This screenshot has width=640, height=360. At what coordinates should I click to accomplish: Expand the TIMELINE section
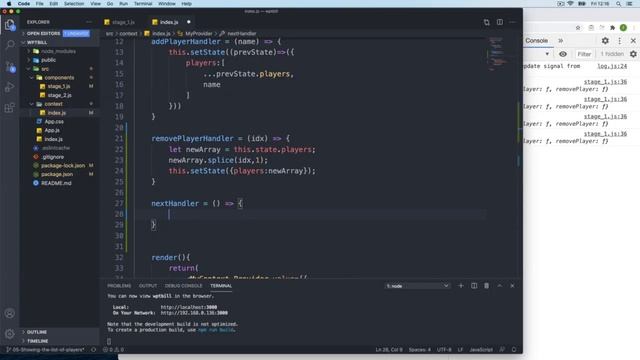pos(38,341)
